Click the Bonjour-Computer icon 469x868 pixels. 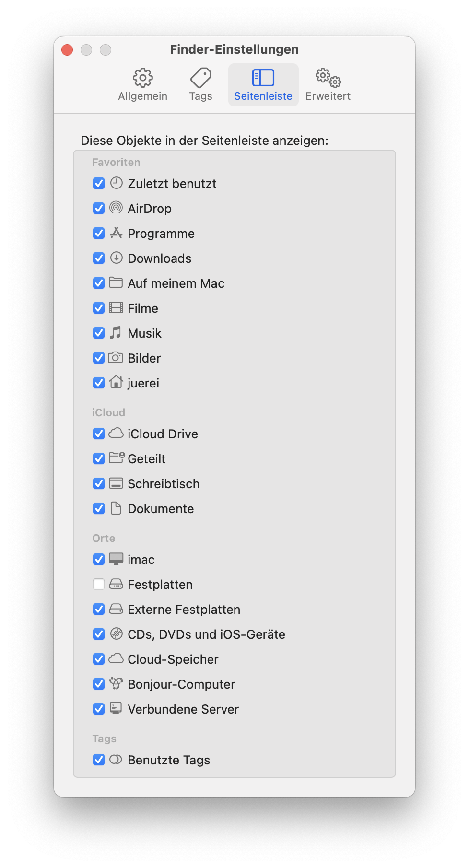(x=116, y=683)
